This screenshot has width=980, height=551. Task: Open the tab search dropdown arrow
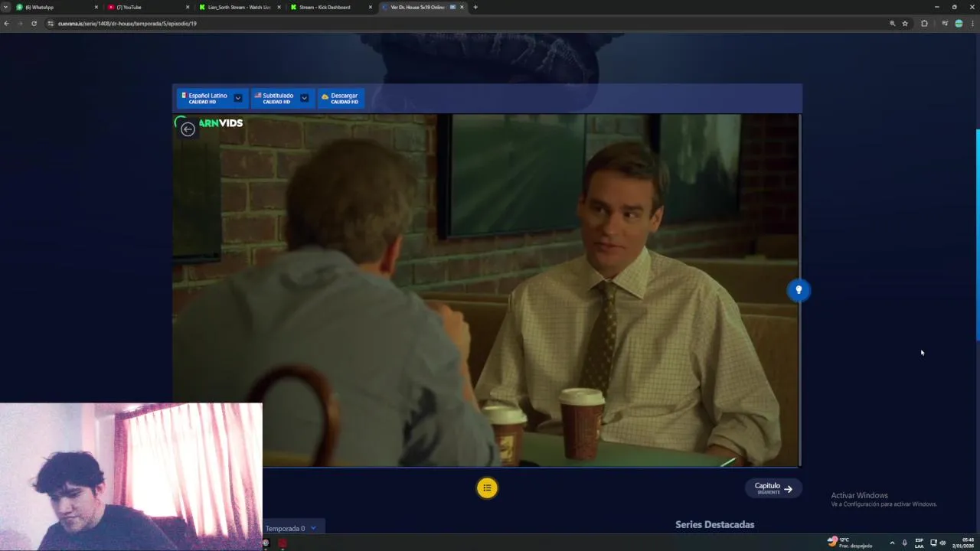click(5, 7)
